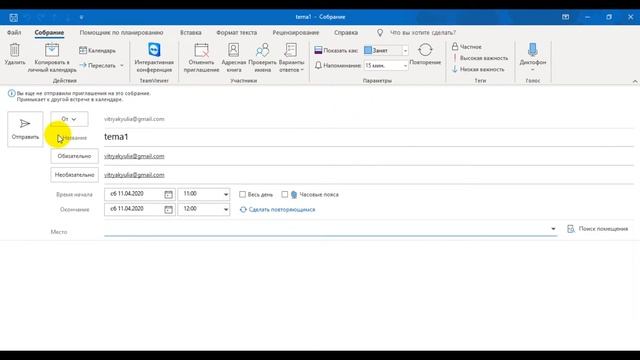The width and height of the screenshot is (640, 360).
Task: Click the Dictate (Диктофон) microphone
Action: pos(533,50)
